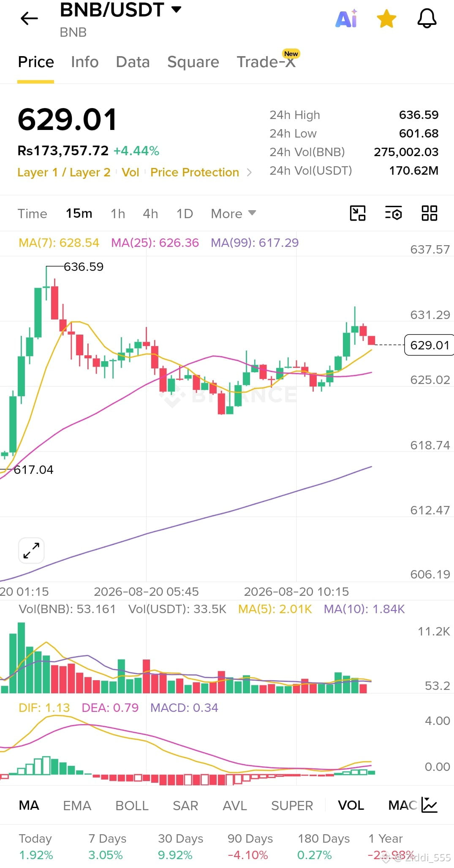Tap the 7 Days 3.05% performance
Image resolution: width=454 pixels, height=868 pixels.
pos(107,846)
